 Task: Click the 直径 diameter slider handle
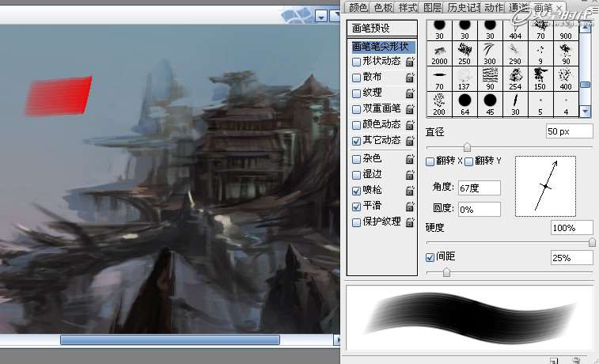click(467, 147)
